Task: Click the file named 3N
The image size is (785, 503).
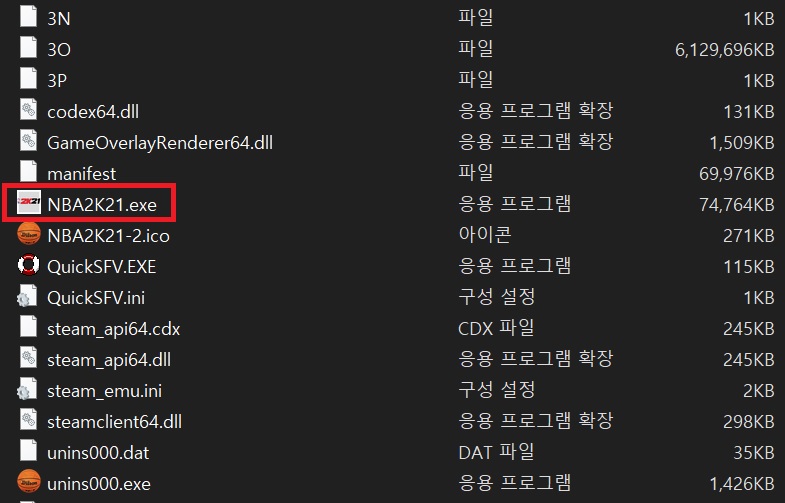Action: coord(59,19)
